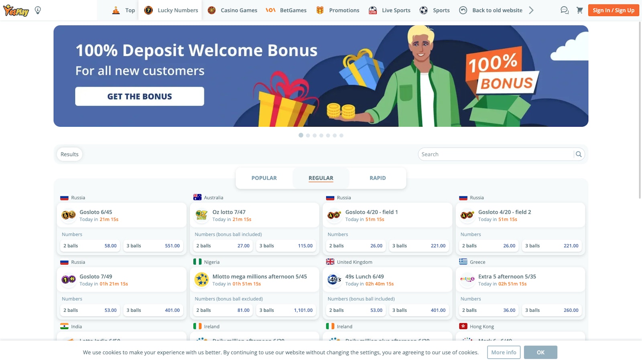
Task: Click the YesPlay logo
Action: point(16,10)
